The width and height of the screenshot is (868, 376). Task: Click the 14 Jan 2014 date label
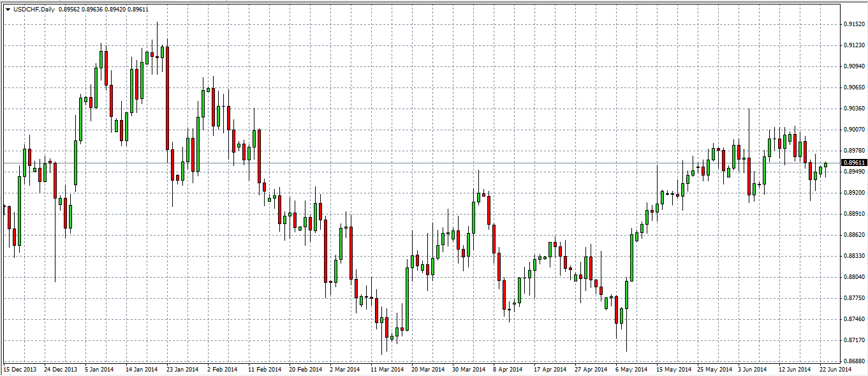(x=142, y=370)
